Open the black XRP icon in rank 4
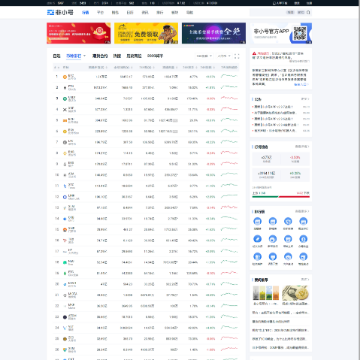This screenshot has height=360, width=360. click(x=65, y=109)
